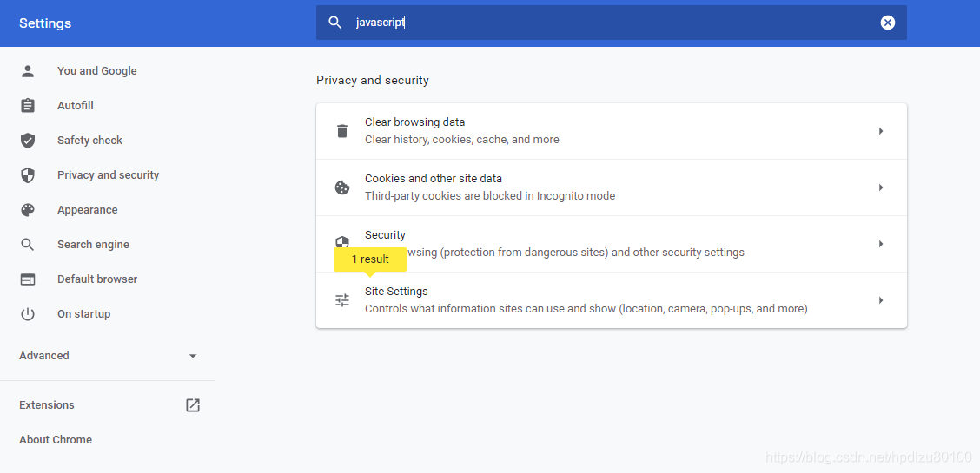
Task: Go to Safety check section
Action: coord(90,141)
